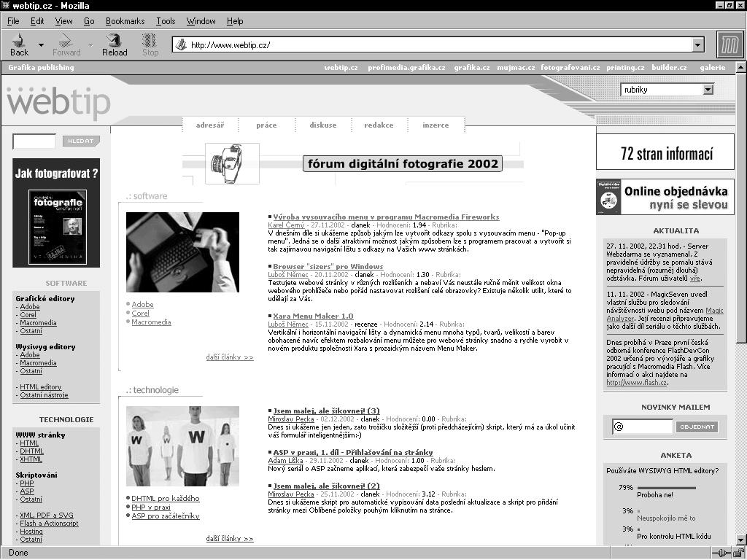747x560 pixels.
Task: Open the Go menu
Action: click(89, 21)
